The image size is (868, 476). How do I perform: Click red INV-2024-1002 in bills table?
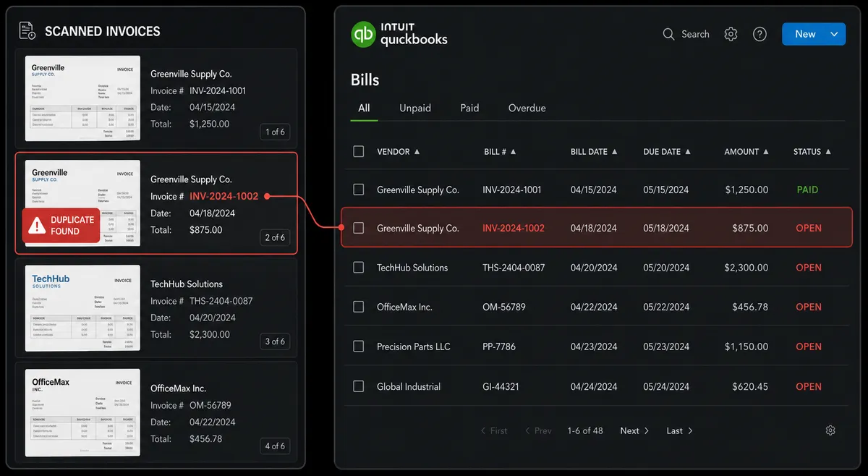[513, 228]
